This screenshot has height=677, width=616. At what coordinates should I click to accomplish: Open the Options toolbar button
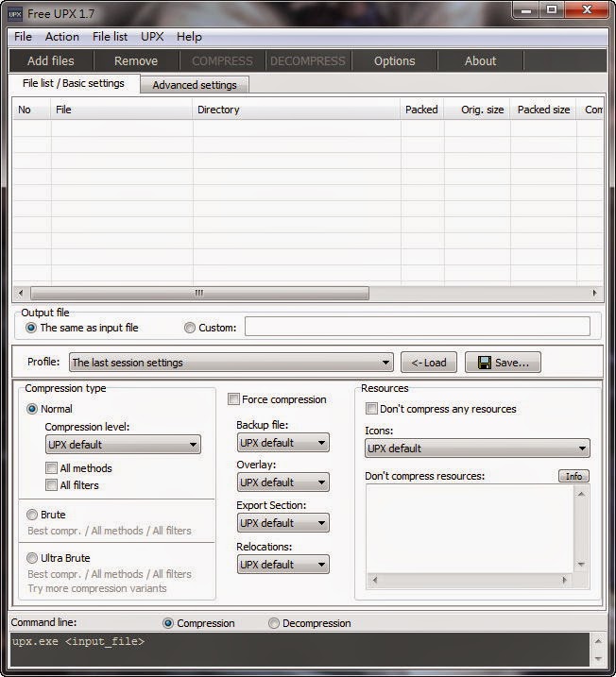point(394,60)
